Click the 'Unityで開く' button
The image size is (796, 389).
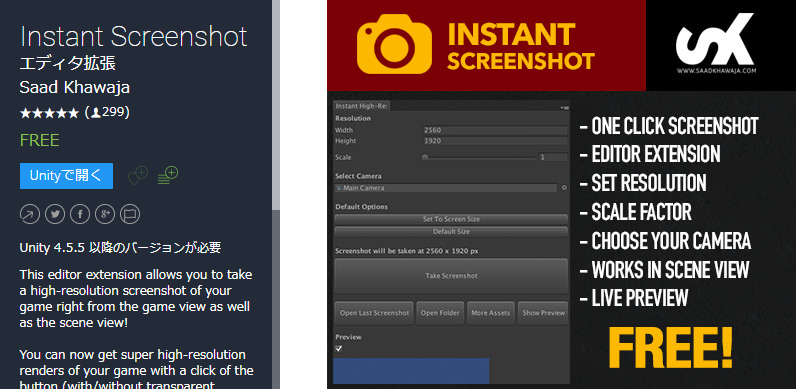(67, 176)
